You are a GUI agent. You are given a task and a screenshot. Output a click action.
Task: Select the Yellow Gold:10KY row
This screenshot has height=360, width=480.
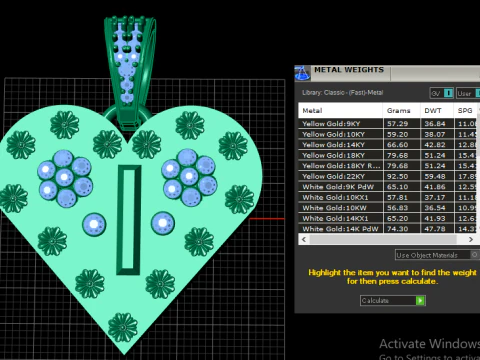pos(387,134)
